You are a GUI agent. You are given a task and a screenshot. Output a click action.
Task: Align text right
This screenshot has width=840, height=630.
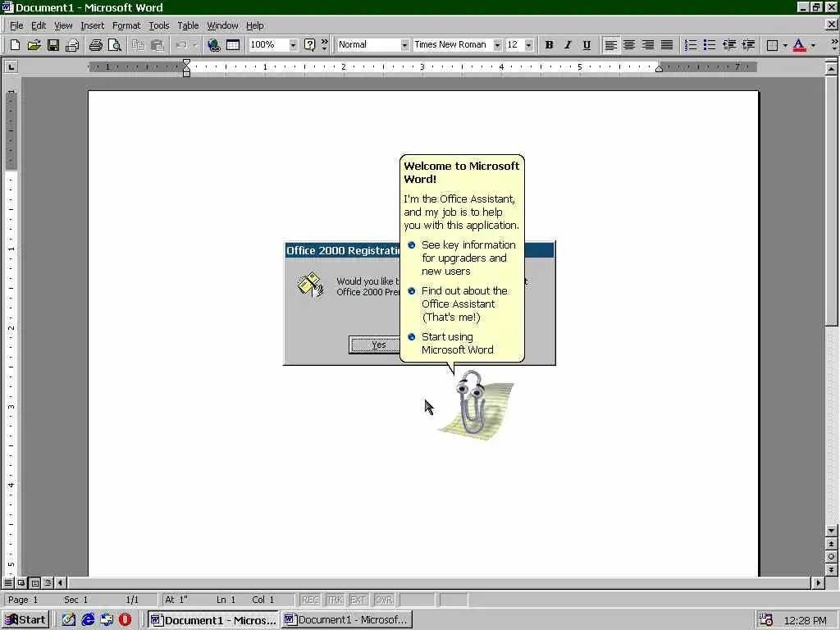pos(648,45)
